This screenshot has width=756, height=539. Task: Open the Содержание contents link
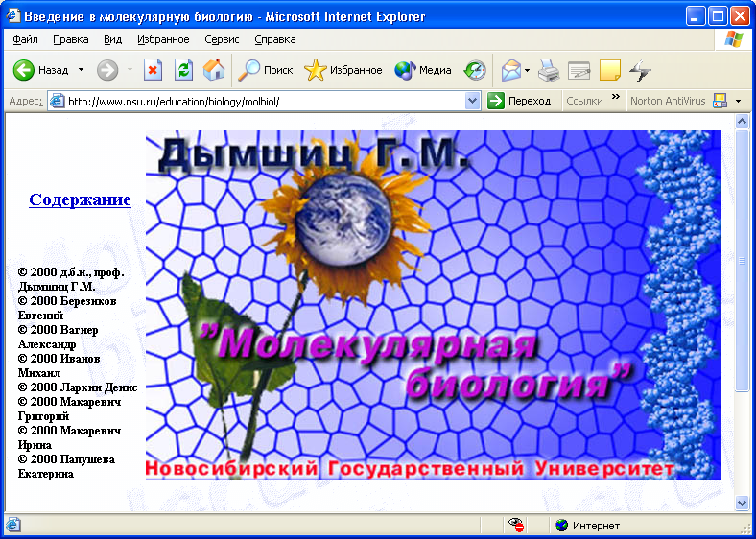point(80,199)
